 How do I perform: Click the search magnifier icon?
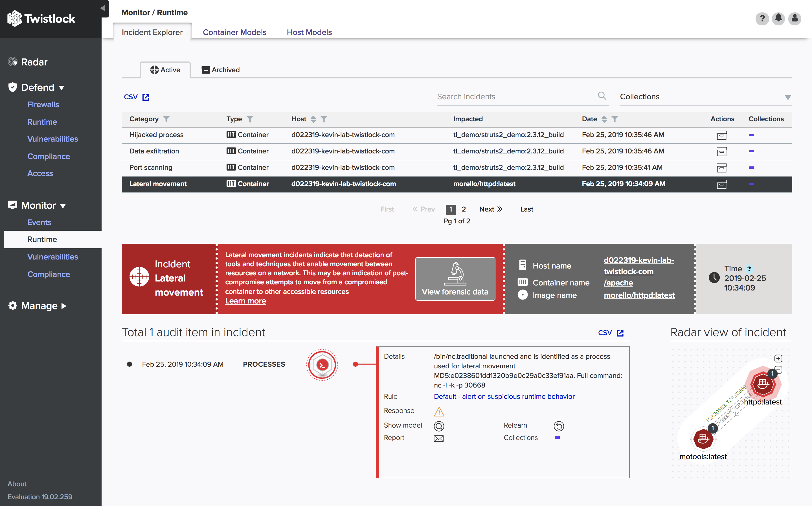coord(602,96)
